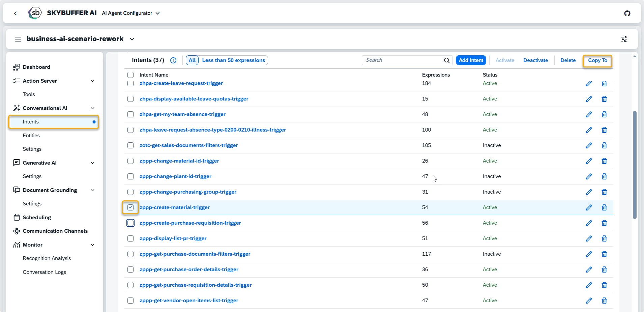Click the vertical scrollbar thumb
644x312 pixels.
pyautogui.click(x=635, y=165)
